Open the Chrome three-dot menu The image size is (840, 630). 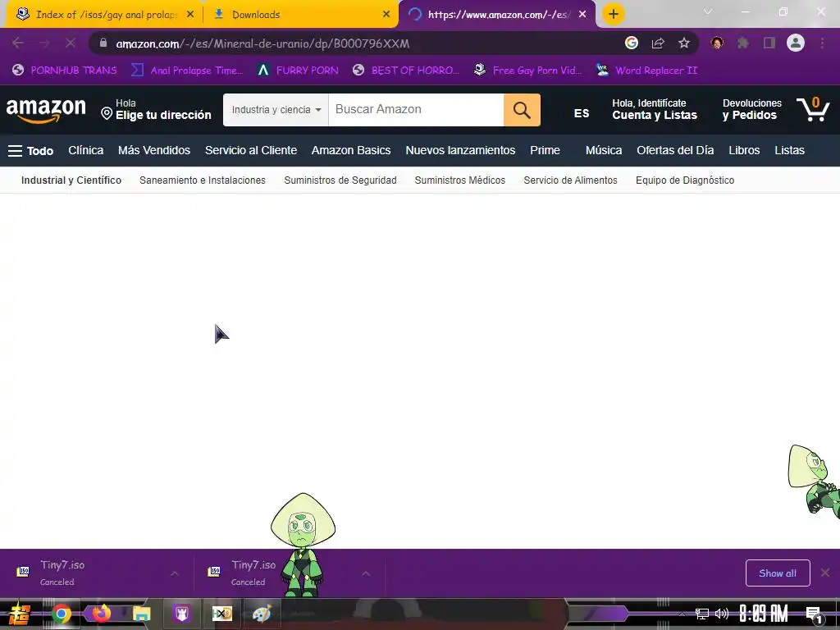(x=822, y=43)
